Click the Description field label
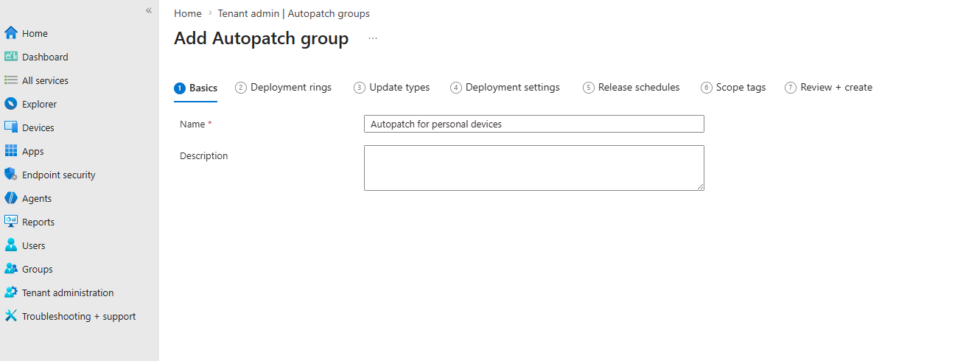The image size is (980, 361). pos(204,155)
